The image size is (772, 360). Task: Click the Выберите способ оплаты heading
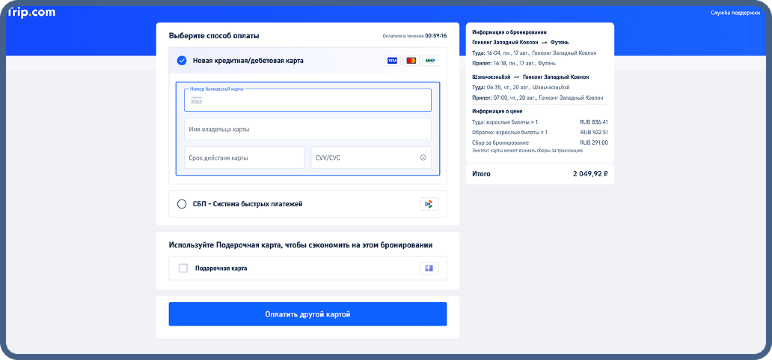pos(214,36)
